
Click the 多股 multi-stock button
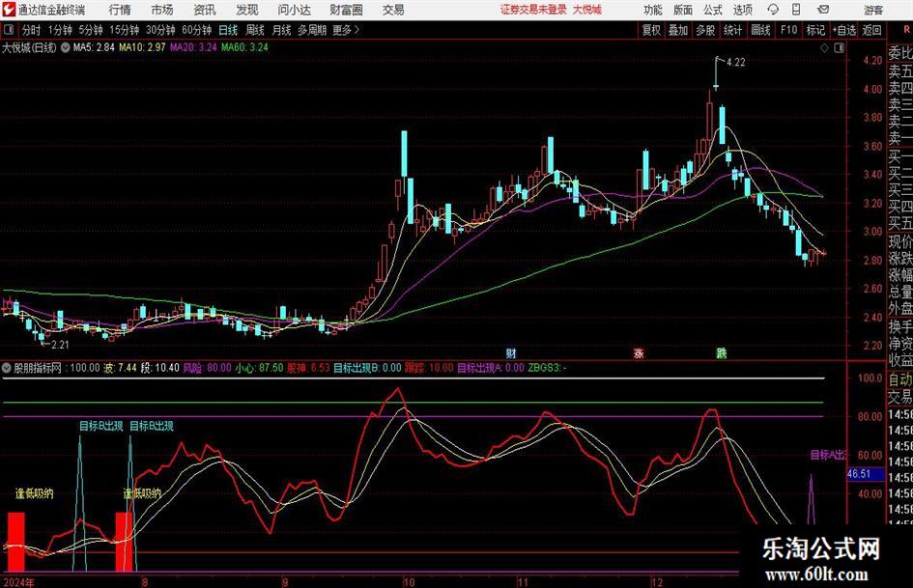coord(705,30)
